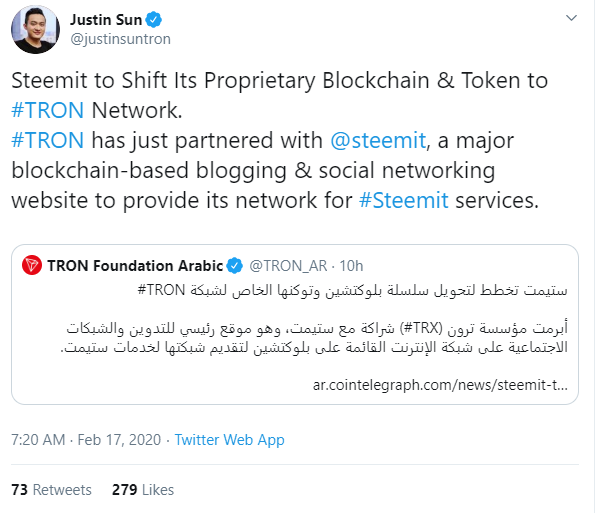Image resolution: width=595 pixels, height=513 pixels.
Task: Follow the #TRON hashtag before 'has just partnered'
Action: (47, 140)
